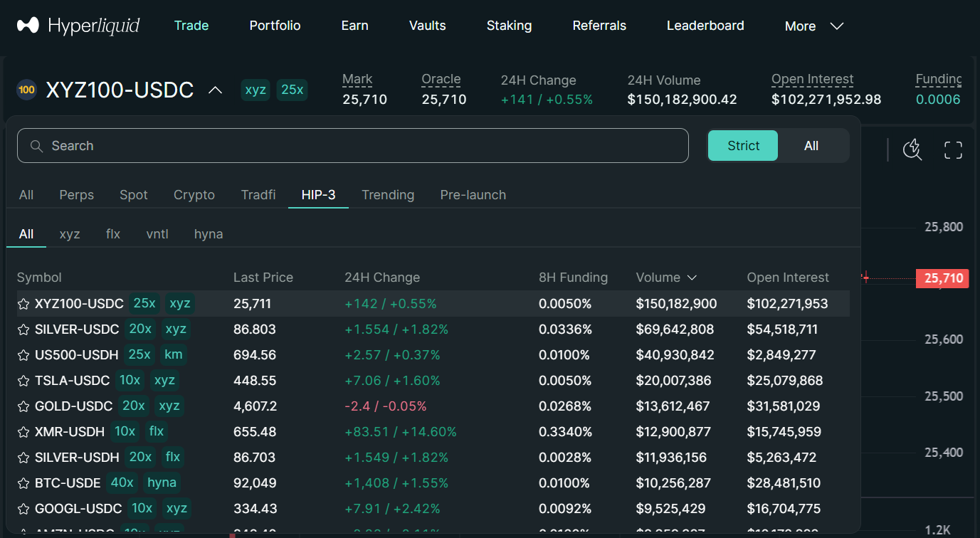The width and height of the screenshot is (980, 538).
Task: Select the HIP-3 tab
Action: [318, 195]
